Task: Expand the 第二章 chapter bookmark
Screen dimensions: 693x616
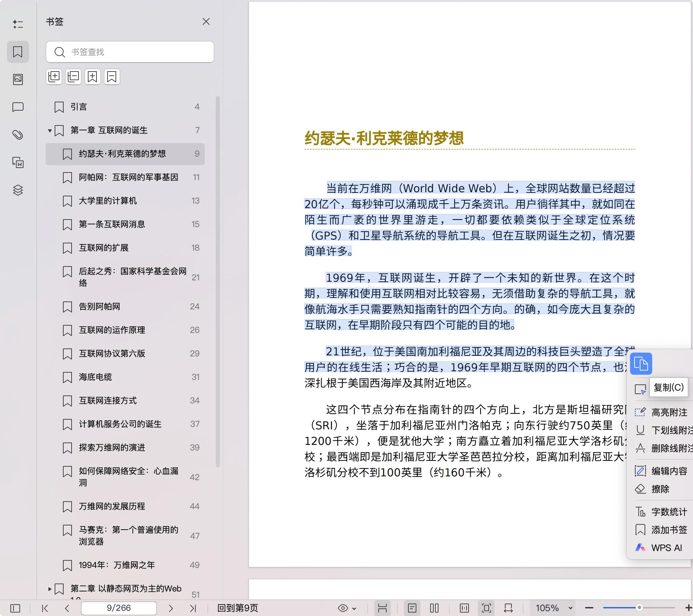Action: click(49, 589)
